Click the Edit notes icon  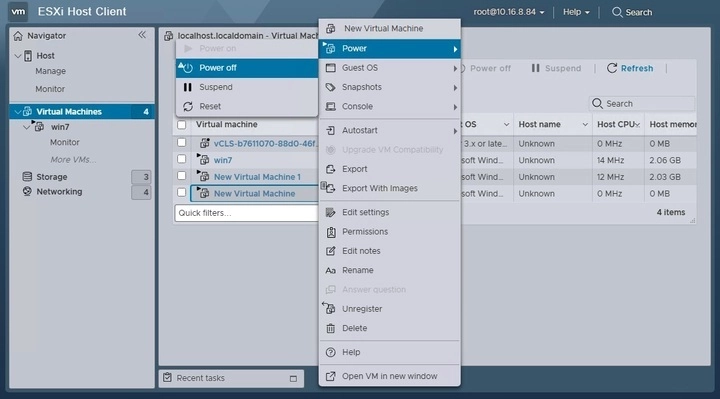331,251
